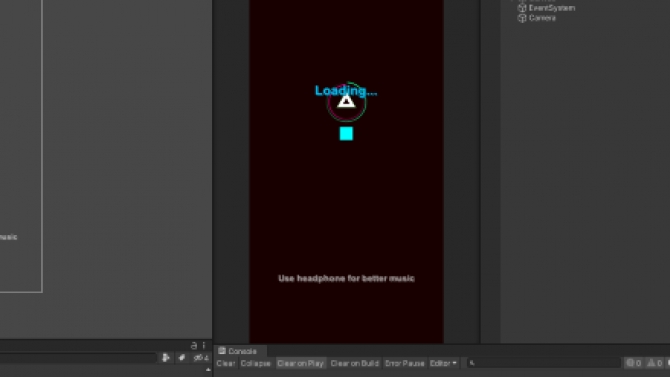Click the EventSystem cube icon in Hierarchy
The height and width of the screenshot is (377, 670).
tap(522, 8)
